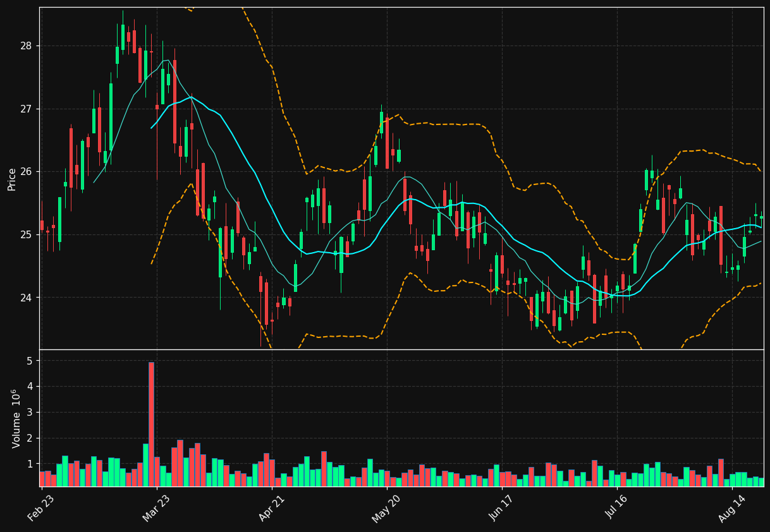Click the volume axis label 2
The width and height of the screenshot is (770, 532).
point(29,438)
